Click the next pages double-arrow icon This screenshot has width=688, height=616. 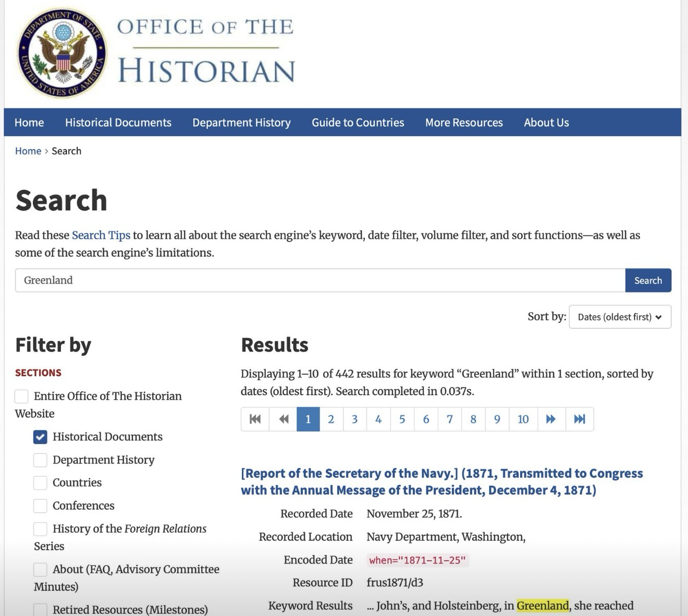click(x=551, y=419)
